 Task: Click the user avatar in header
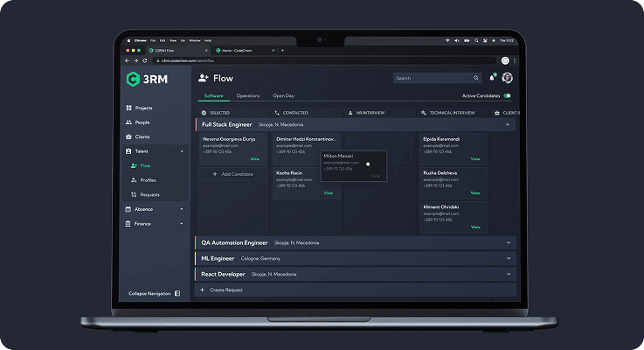[x=507, y=78]
